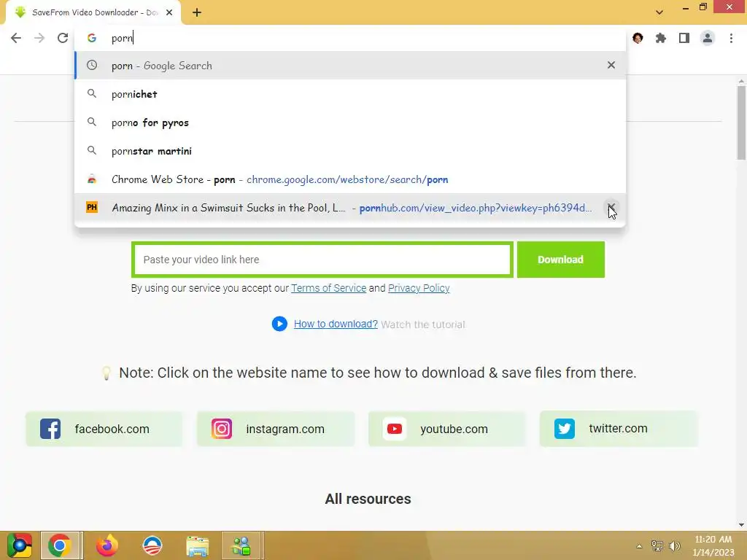Open the 'How to download?' link
The width and height of the screenshot is (747, 560).
click(336, 324)
